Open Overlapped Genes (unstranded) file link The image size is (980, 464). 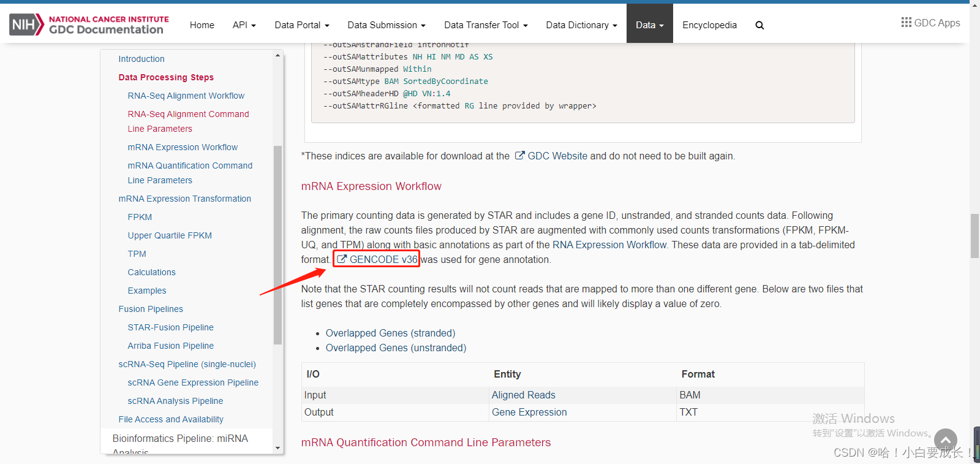coord(396,348)
